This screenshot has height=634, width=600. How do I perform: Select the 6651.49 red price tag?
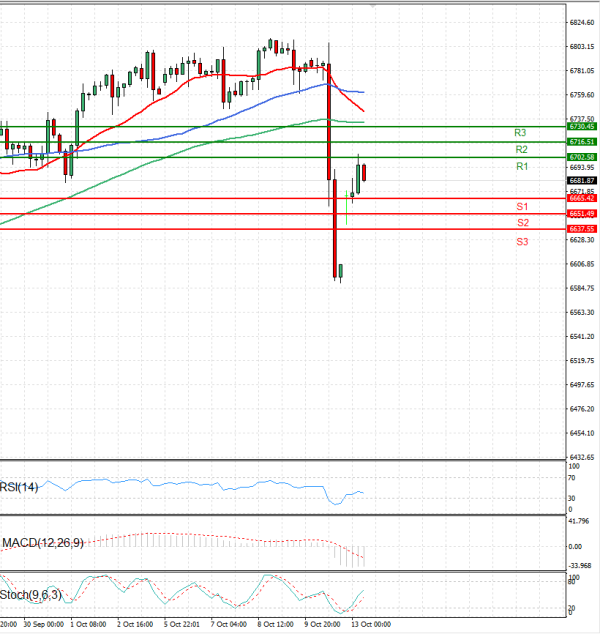pyautogui.click(x=581, y=214)
